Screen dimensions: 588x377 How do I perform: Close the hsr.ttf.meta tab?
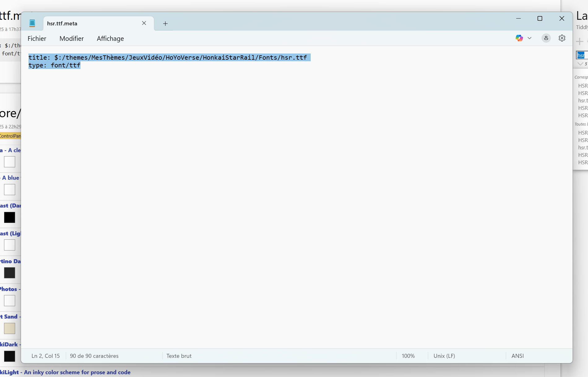(144, 23)
